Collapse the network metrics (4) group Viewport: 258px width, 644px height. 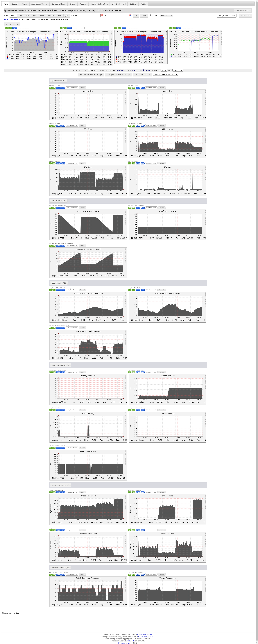60,485
